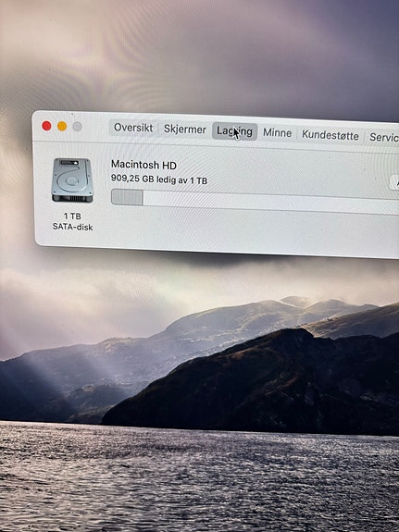Viewport: 399px width, 532px height.
Task: Open the Skjermer tab
Action: pyautogui.click(x=185, y=130)
